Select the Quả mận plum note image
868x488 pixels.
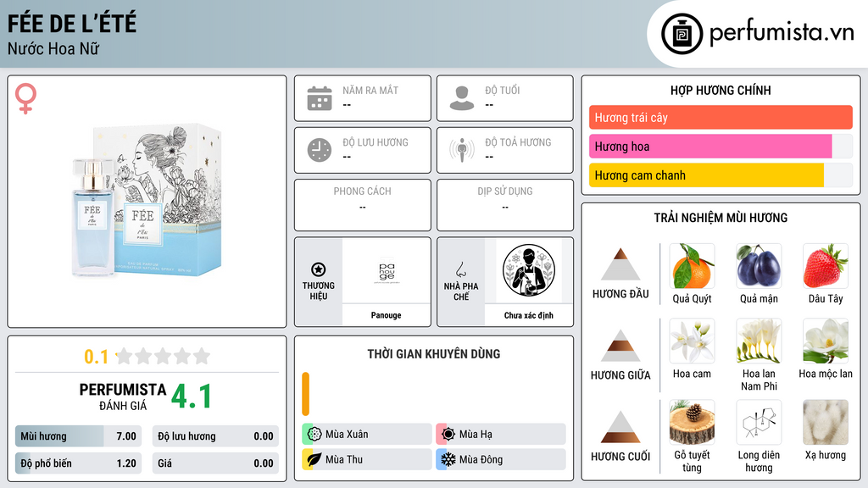pyautogui.click(x=759, y=266)
